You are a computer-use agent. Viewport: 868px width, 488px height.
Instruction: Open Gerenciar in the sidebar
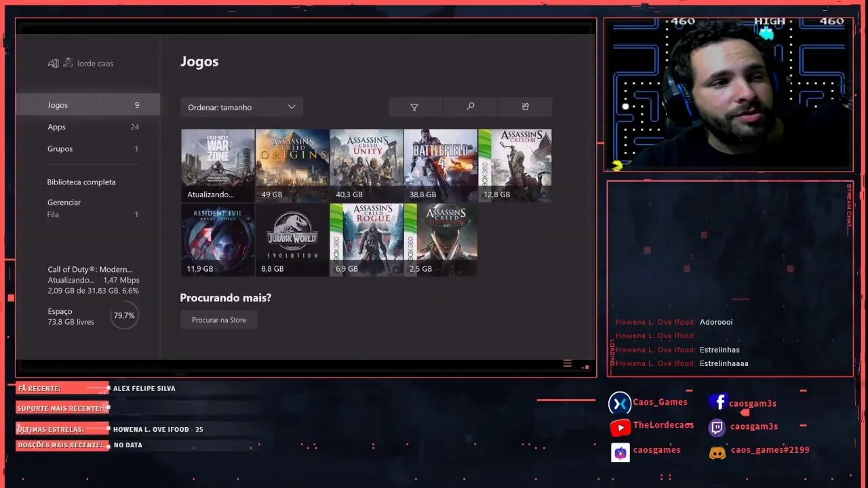[x=64, y=202]
